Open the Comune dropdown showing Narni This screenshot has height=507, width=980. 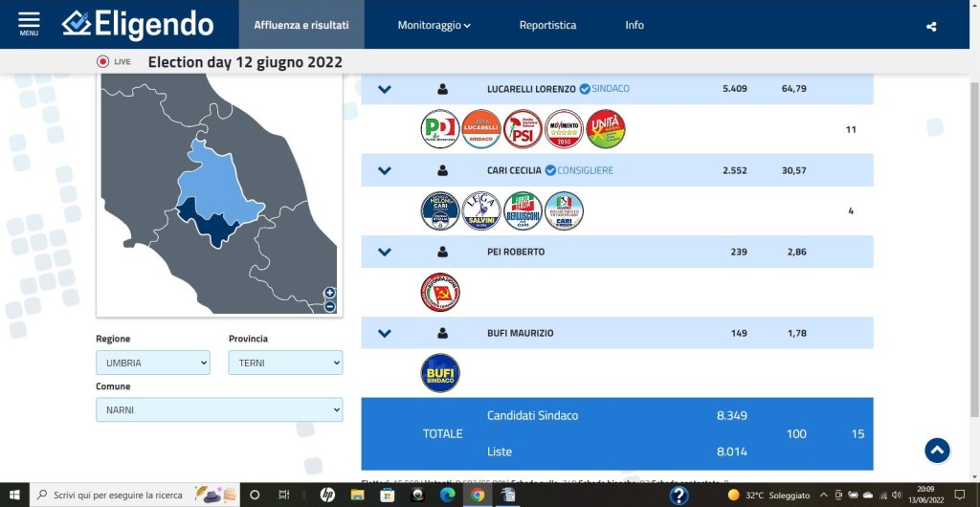tap(219, 409)
